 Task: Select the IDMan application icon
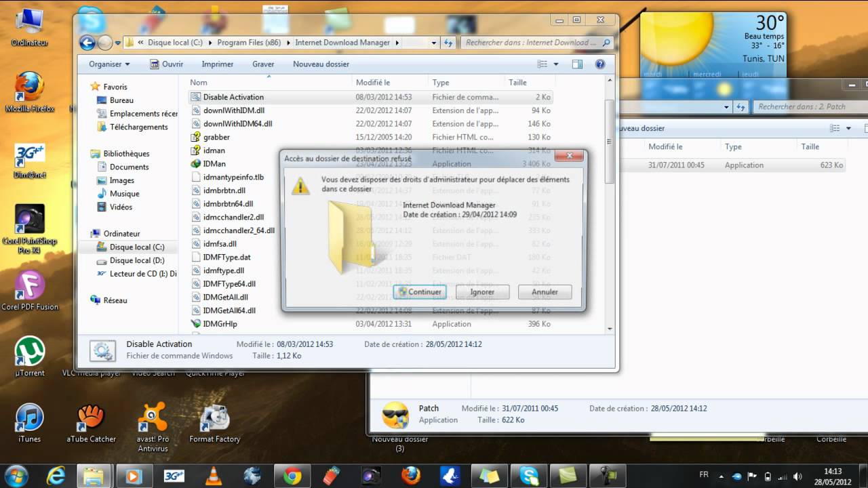pyautogui.click(x=196, y=163)
